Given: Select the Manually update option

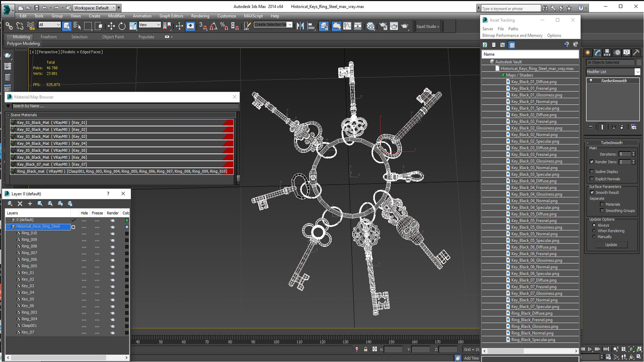Looking at the screenshot, I should pyautogui.click(x=594, y=237).
